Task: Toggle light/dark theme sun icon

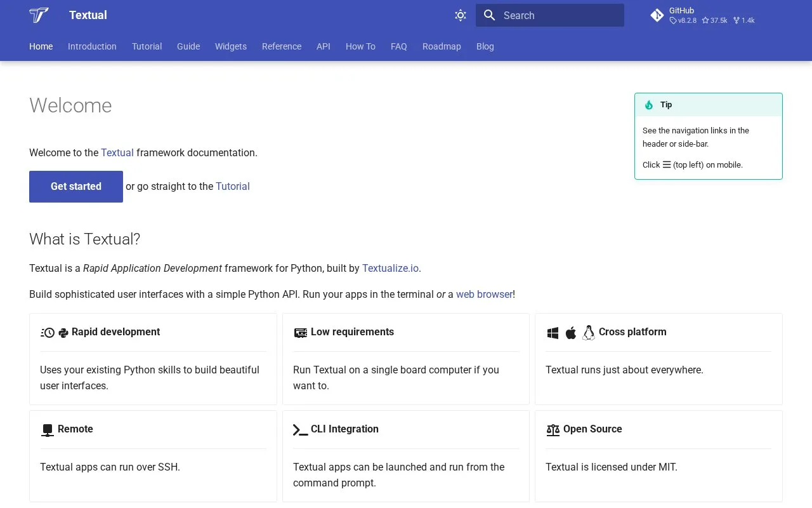Action: 461,15
